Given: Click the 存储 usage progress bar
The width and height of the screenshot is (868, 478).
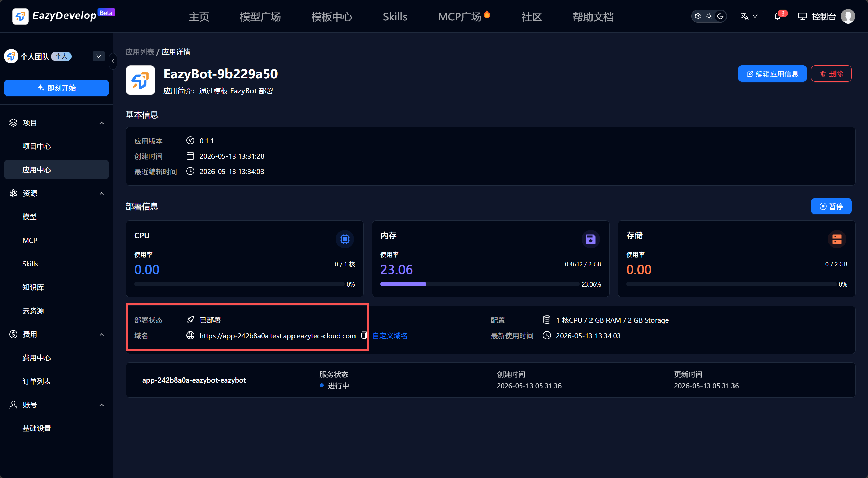Looking at the screenshot, I should point(731,284).
